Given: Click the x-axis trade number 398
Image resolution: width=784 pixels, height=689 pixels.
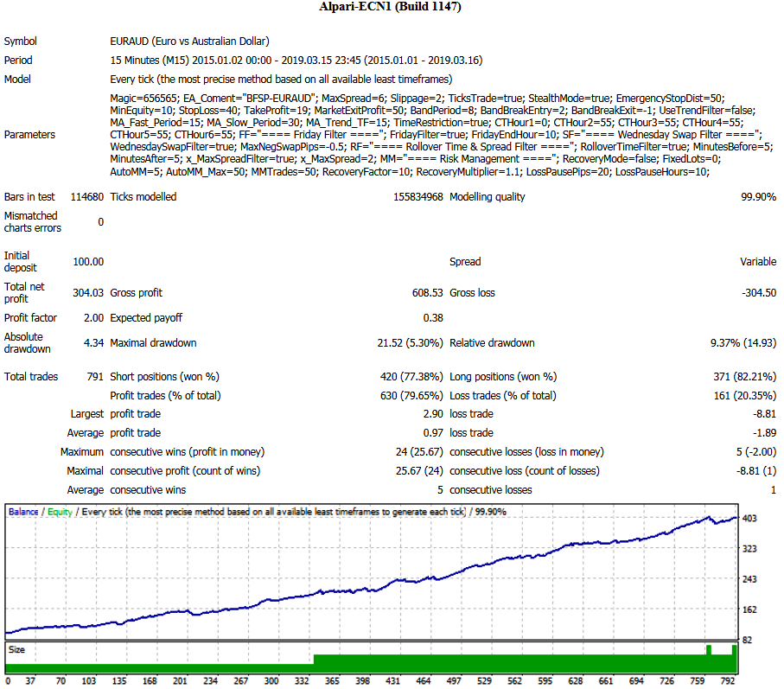Looking at the screenshot, I should point(362,680).
